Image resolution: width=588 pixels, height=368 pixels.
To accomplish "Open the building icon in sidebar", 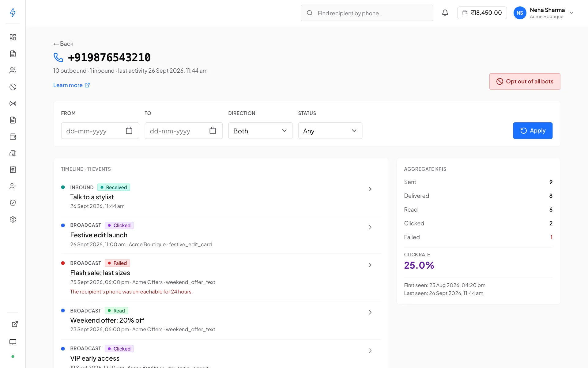I will pyautogui.click(x=13, y=153).
